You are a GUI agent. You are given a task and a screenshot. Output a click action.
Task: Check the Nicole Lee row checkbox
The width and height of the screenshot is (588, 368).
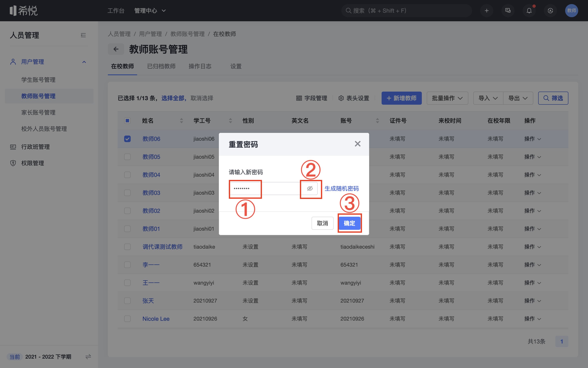(x=127, y=319)
